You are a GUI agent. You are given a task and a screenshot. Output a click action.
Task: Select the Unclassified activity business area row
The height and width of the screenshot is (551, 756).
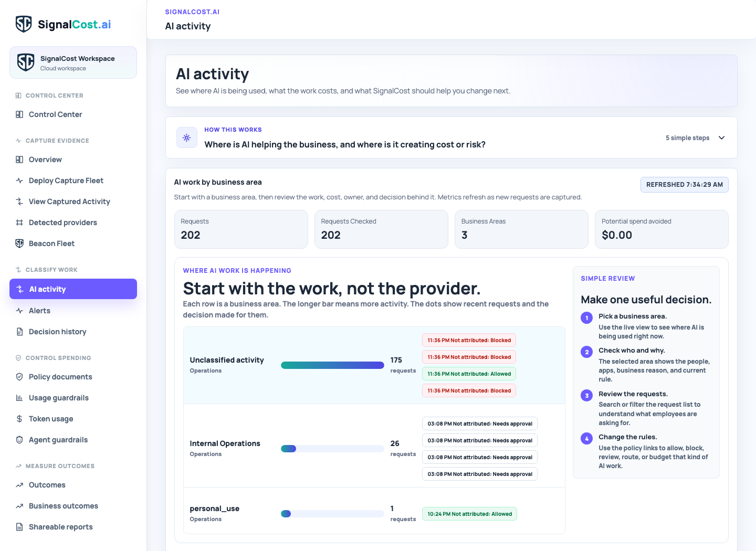pyautogui.click(x=374, y=365)
